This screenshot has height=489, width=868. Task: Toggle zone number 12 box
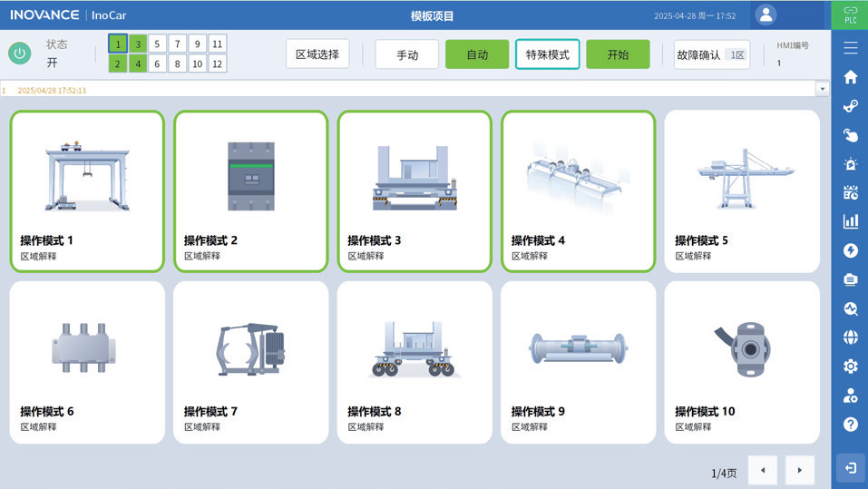tap(217, 64)
